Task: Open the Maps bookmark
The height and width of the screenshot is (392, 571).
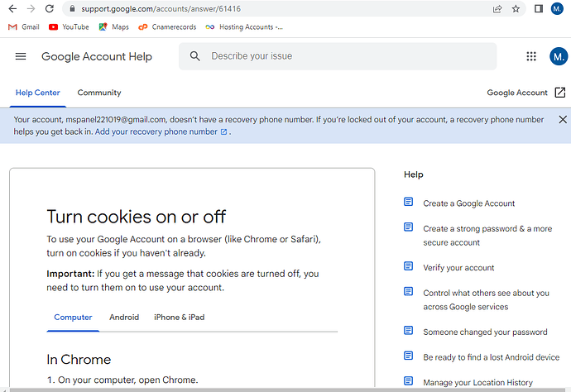Action: 113,26
